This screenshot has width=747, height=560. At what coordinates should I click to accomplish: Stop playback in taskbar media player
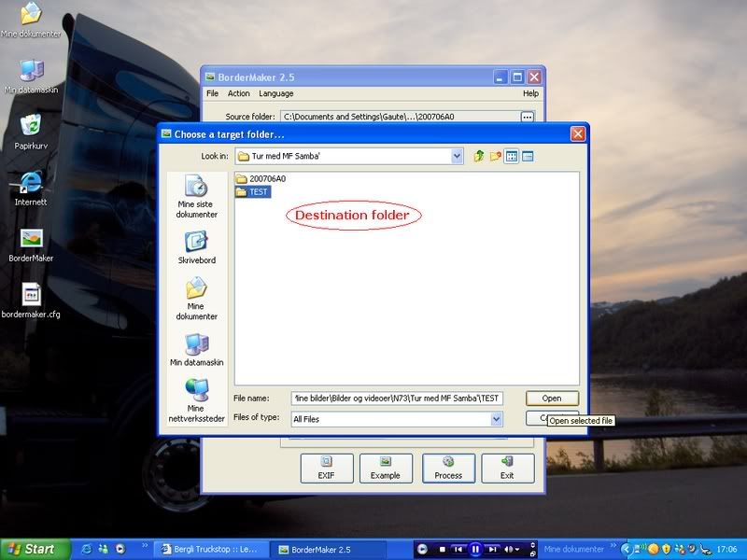(x=442, y=550)
